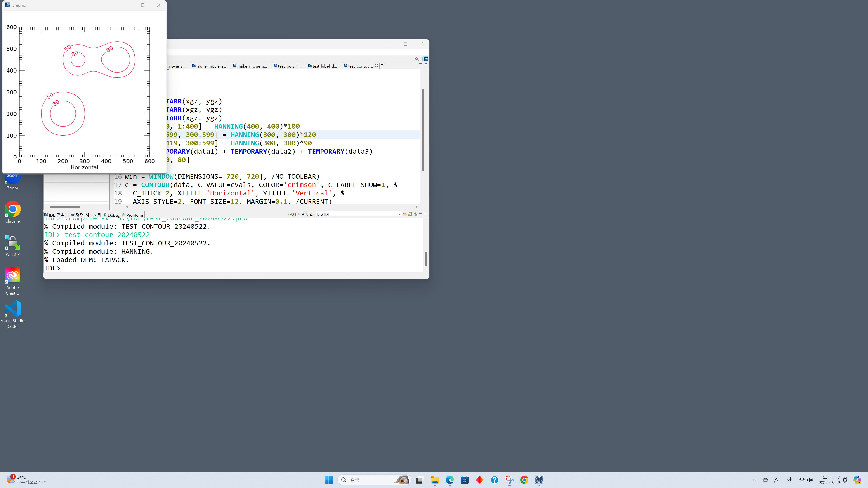Open the Snipping Tool in taskbar

[509, 480]
